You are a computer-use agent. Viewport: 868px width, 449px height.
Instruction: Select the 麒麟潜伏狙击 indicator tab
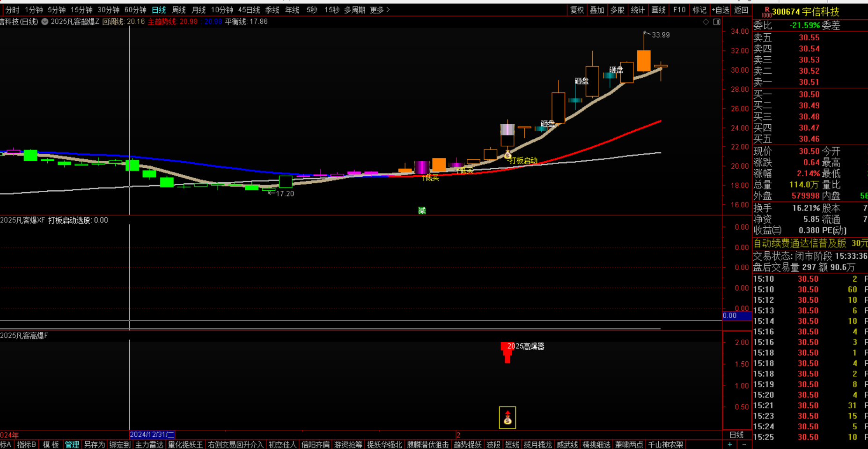[427, 444]
